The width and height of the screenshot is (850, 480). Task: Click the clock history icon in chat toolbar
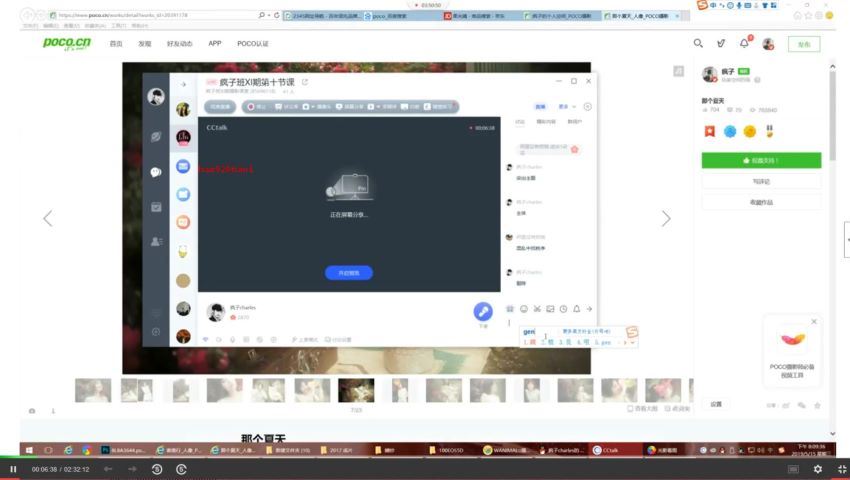click(563, 309)
